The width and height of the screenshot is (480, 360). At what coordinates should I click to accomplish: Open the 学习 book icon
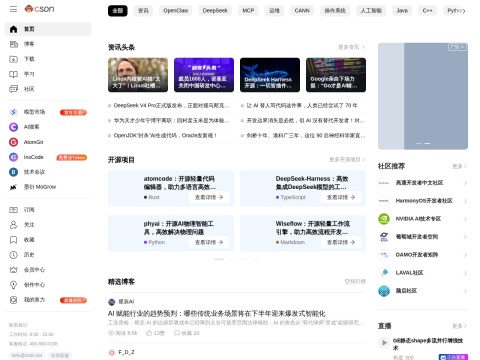13,74
